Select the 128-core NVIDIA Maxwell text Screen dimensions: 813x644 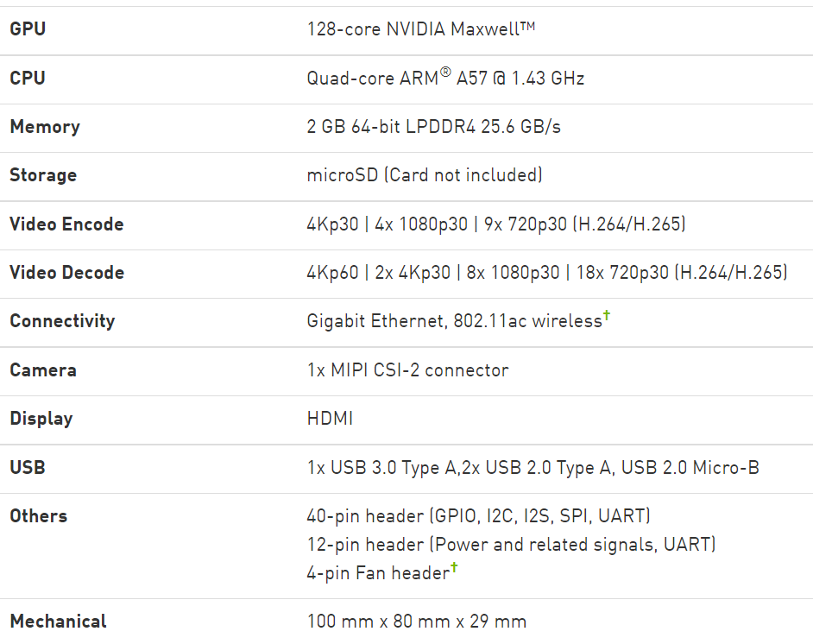(x=420, y=29)
